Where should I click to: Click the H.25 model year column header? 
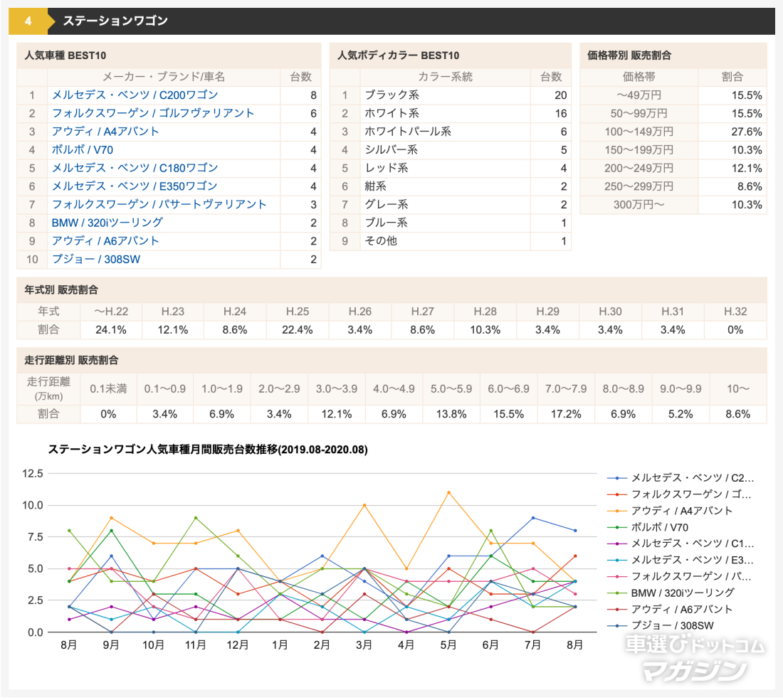pyautogui.click(x=298, y=312)
